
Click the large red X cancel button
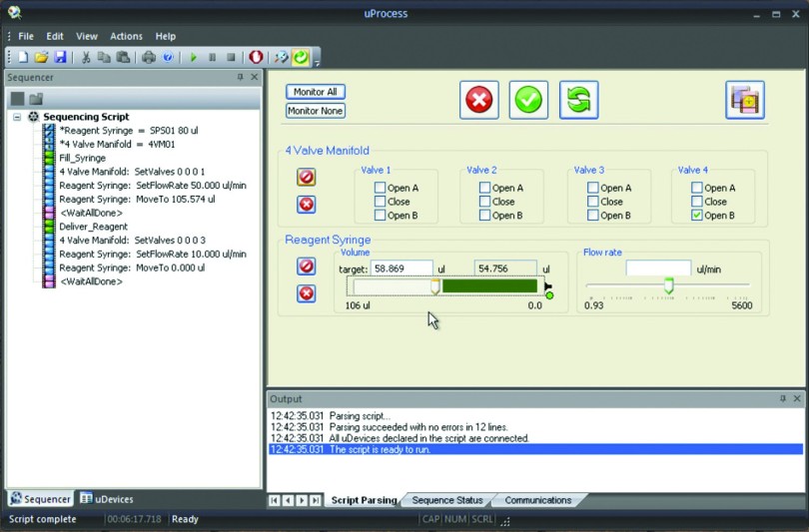click(x=479, y=100)
